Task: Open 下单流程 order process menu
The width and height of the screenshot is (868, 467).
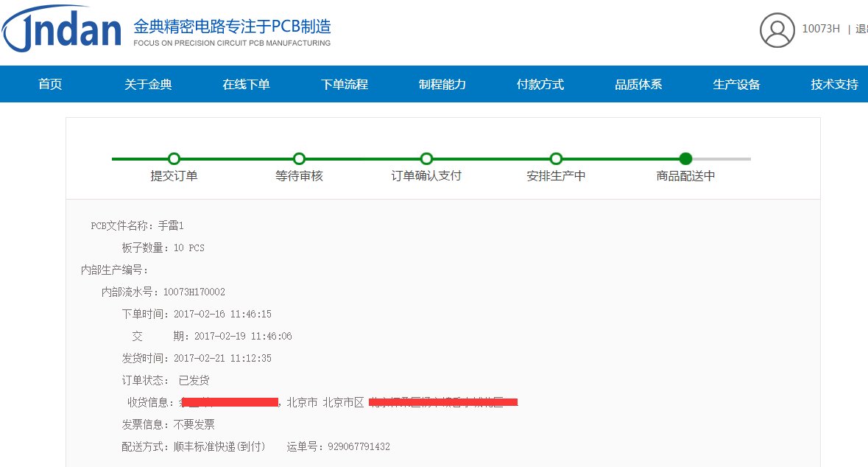Action: (345, 85)
